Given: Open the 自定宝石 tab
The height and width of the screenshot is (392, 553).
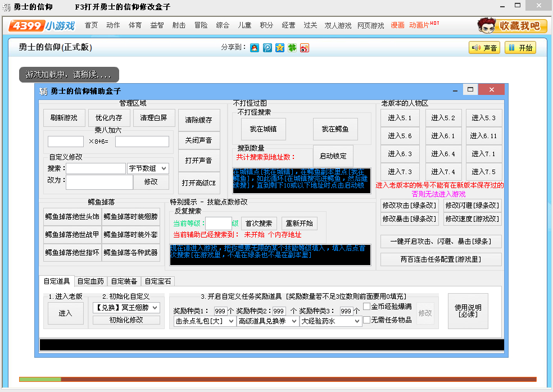Looking at the screenshot, I should click(x=158, y=281).
